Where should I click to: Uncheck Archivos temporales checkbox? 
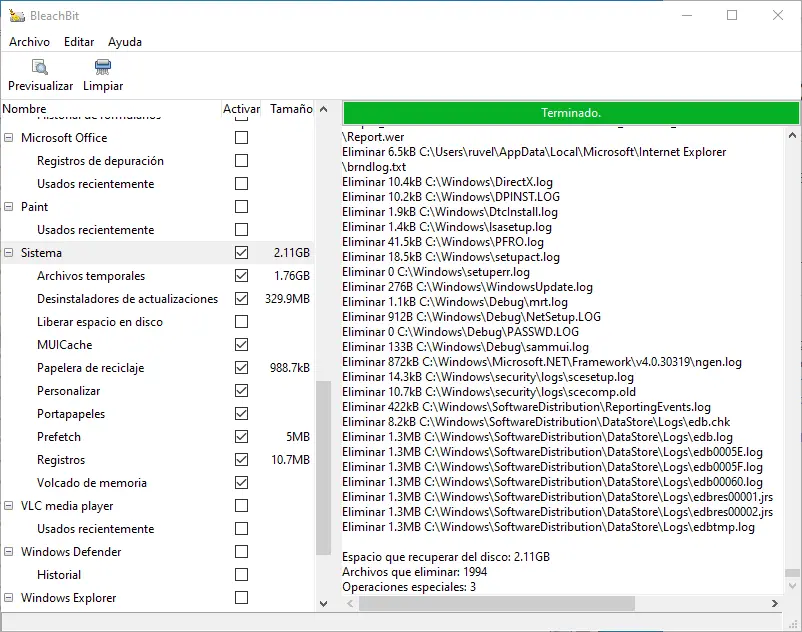pos(241,276)
